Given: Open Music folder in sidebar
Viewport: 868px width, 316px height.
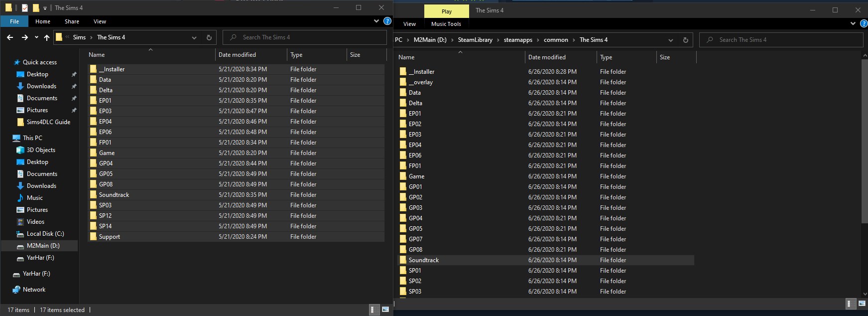Looking at the screenshot, I should (x=34, y=198).
